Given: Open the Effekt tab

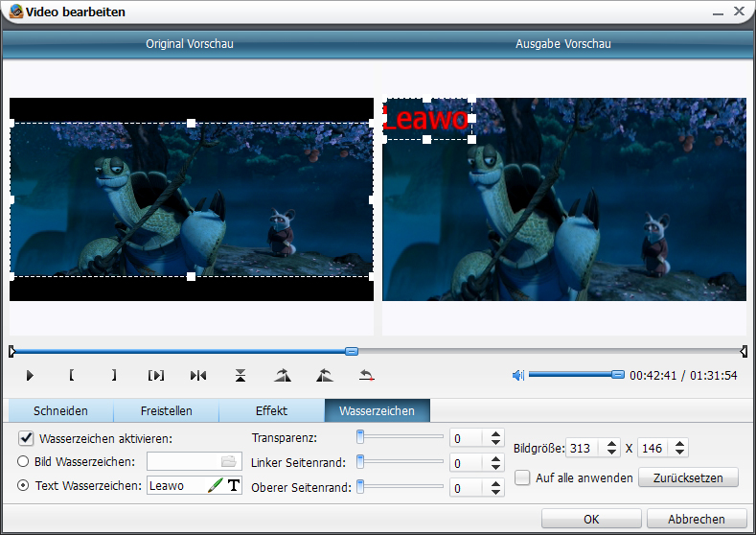Looking at the screenshot, I should 271,411.
